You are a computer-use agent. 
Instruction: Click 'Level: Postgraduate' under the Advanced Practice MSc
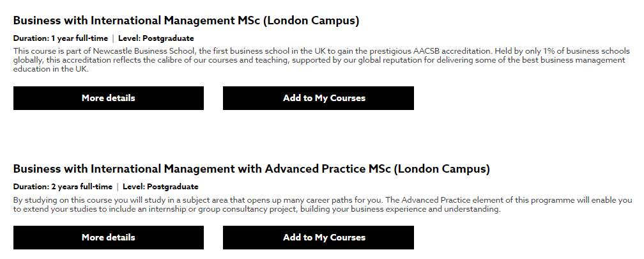(160, 187)
